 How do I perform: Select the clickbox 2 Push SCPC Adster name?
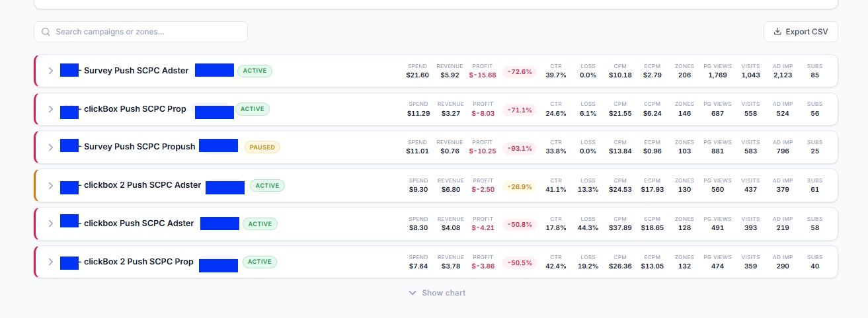tap(142, 185)
